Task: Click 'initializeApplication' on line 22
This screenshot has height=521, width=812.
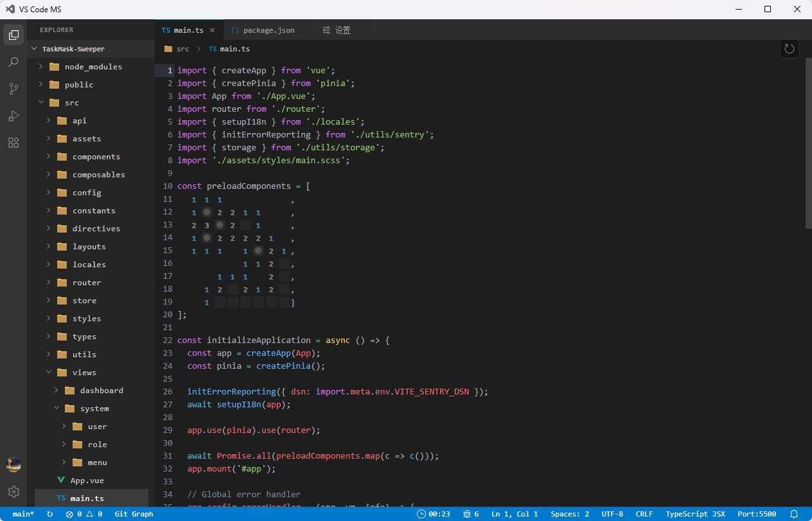Action: click(x=259, y=340)
